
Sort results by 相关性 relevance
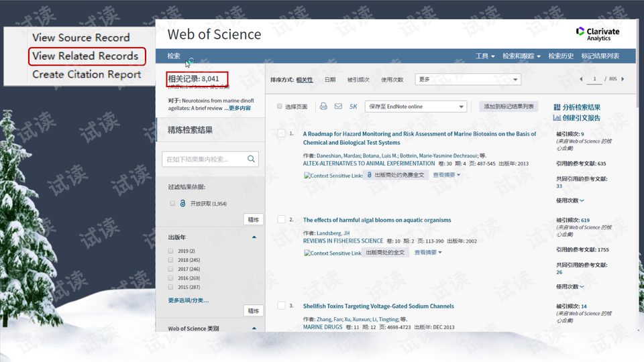pyautogui.click(x=305, y=80)
